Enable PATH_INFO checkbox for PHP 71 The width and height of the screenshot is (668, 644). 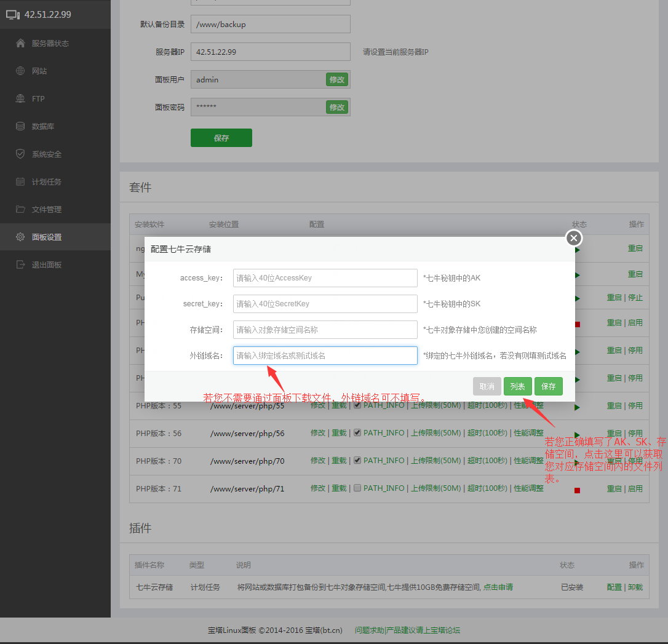[x=357, y=488]
